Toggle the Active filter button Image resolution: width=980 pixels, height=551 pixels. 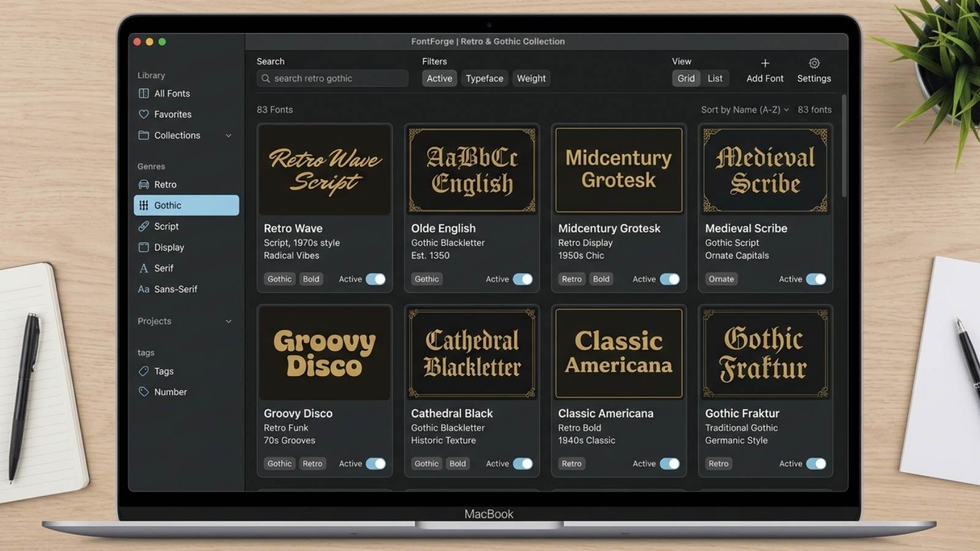pyautogui.click(x=439, y=78)
